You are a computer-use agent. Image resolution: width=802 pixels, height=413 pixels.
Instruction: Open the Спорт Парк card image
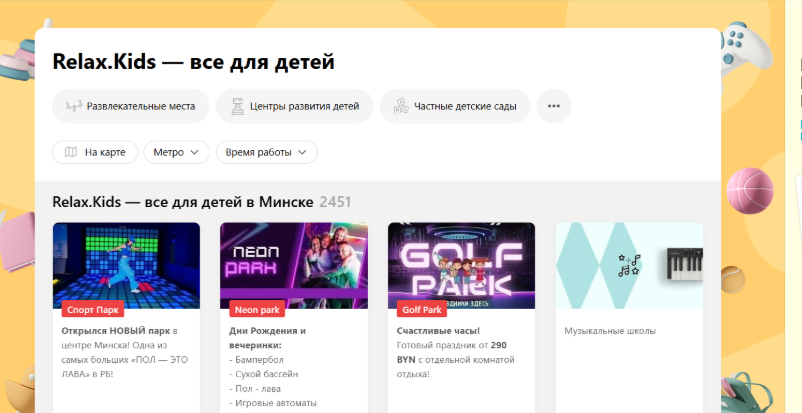(x=126, y=266)
